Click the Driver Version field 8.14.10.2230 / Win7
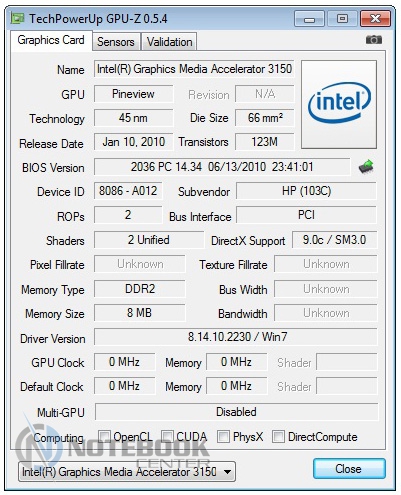Image resolution: width=401 pixels, height=495 pixels. click(236, 337)
